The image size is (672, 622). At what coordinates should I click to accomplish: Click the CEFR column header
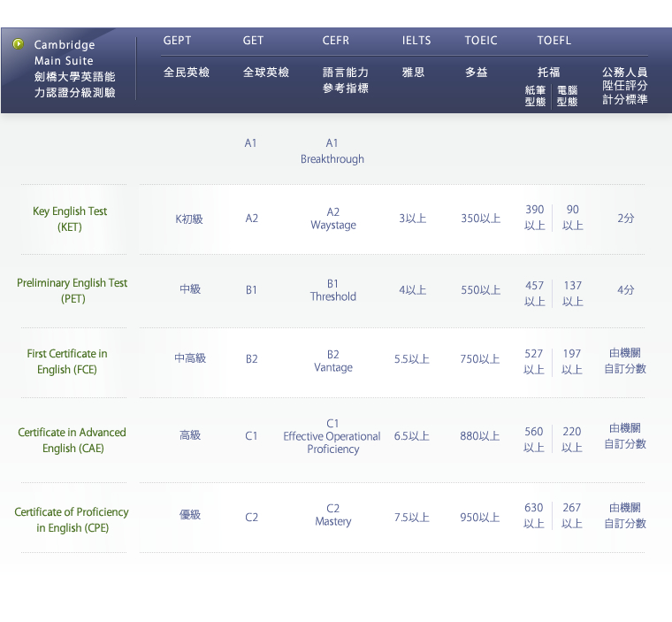coord(336,41)
